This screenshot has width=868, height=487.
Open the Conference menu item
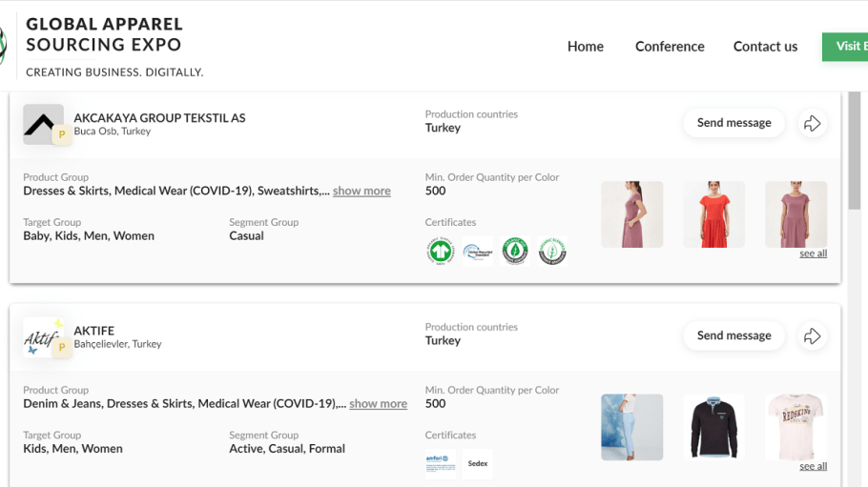click(x=670, y=47)
